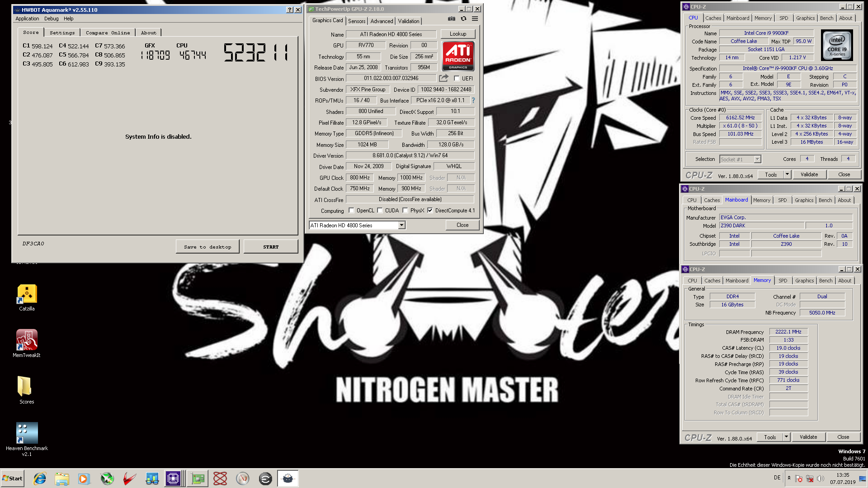
Task: Click the Action Center flag tray icon
Action: click(799, 479)
